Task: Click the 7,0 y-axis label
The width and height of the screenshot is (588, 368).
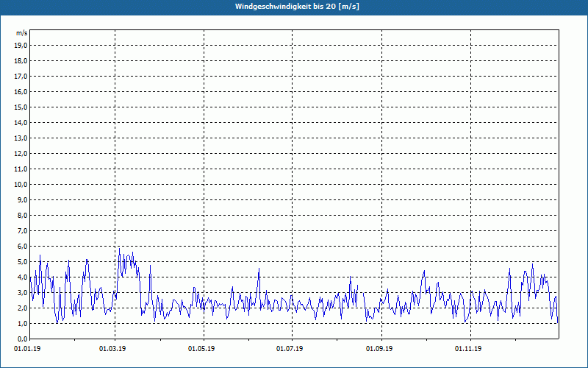Action: 22,230
